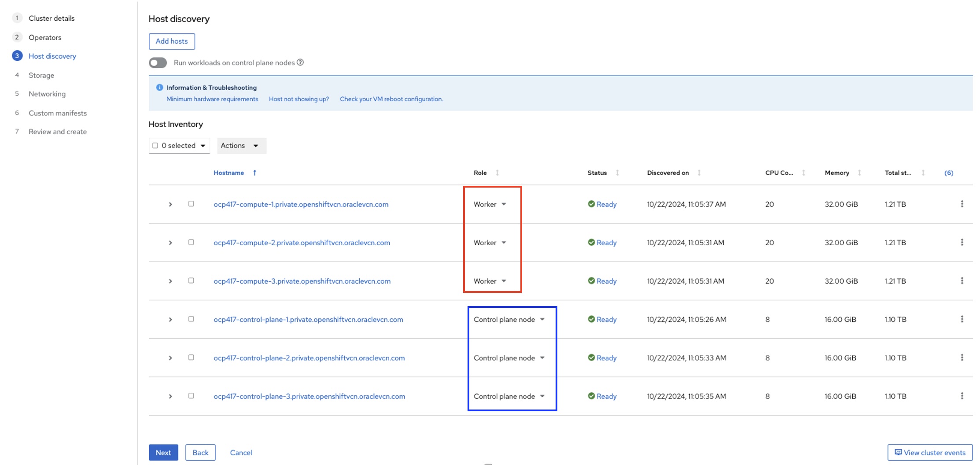
Task: Sort by CPU Cores column arrows
Action: pyautogui.click(x=803, y=173)
